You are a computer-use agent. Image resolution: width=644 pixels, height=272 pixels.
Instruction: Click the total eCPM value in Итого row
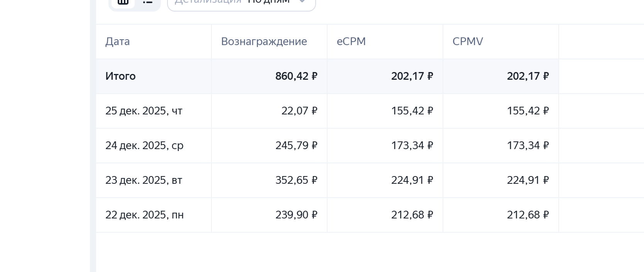(x=412, y=76)
